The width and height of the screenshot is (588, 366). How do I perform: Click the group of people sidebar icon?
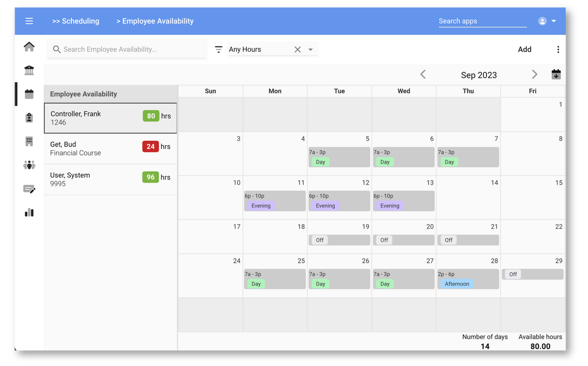29,165
